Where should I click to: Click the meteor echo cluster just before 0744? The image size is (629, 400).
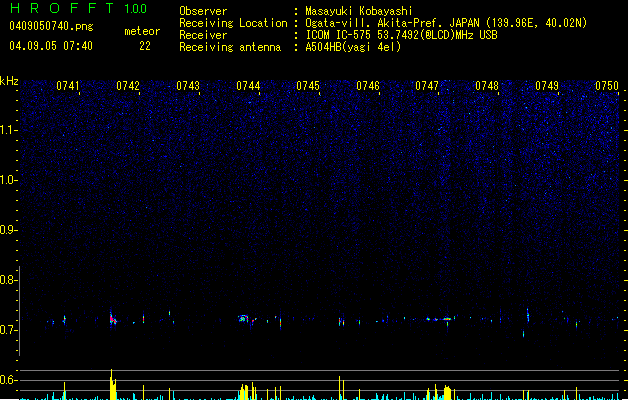click(243, 319)
